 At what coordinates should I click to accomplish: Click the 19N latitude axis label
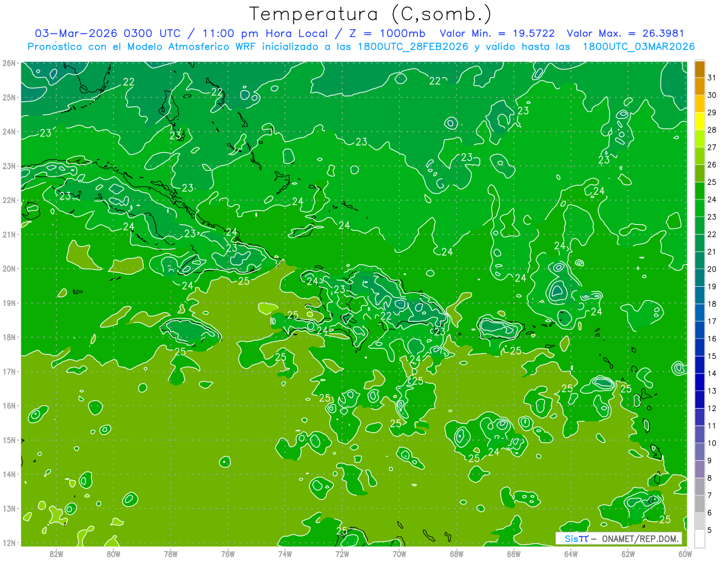tap(8, 303)
